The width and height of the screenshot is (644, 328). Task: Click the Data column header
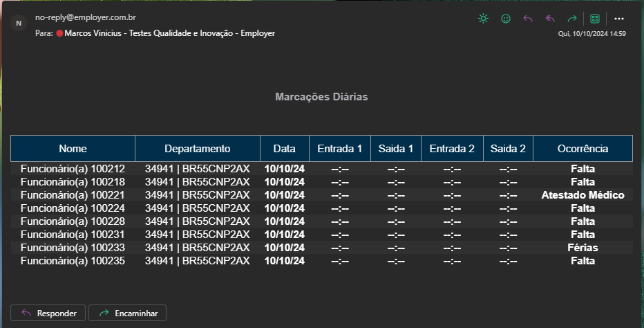point(285,149)
